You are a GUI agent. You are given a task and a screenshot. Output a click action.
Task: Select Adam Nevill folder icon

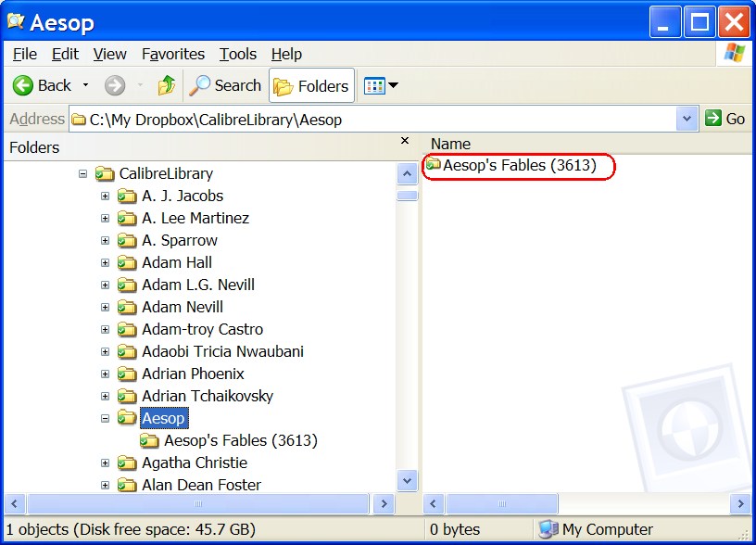coord(127,307)
